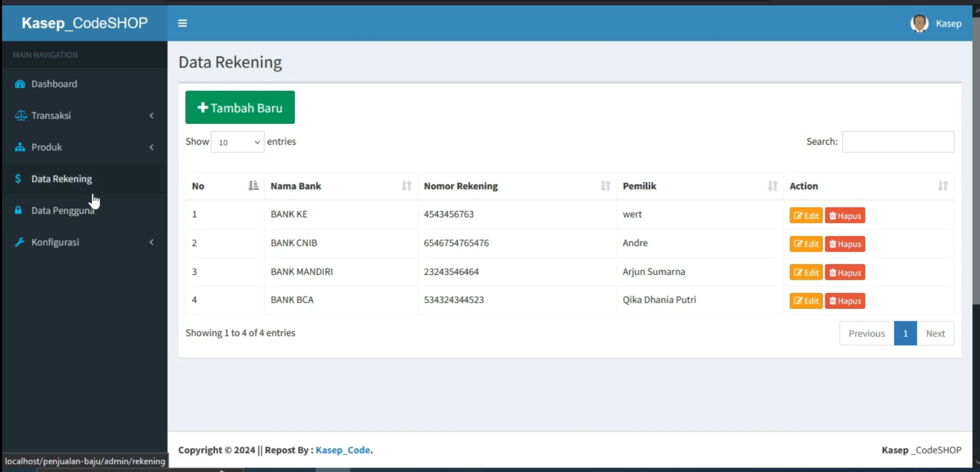Open the Data Pengguna menu item

click(84, 210)
